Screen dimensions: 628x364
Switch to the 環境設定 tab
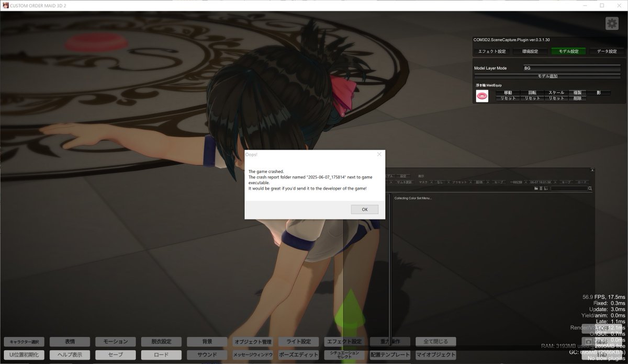tap(530, 51)
